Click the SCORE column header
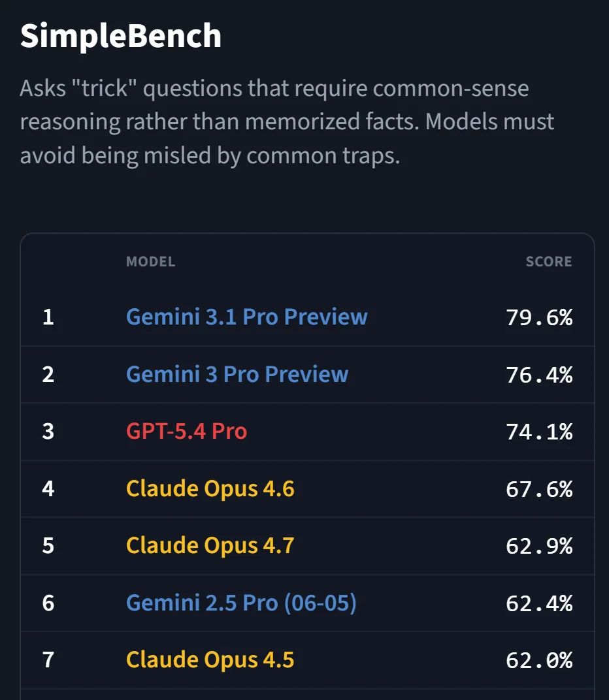This screenshot has width=609, height=700. tap(549, 262)
